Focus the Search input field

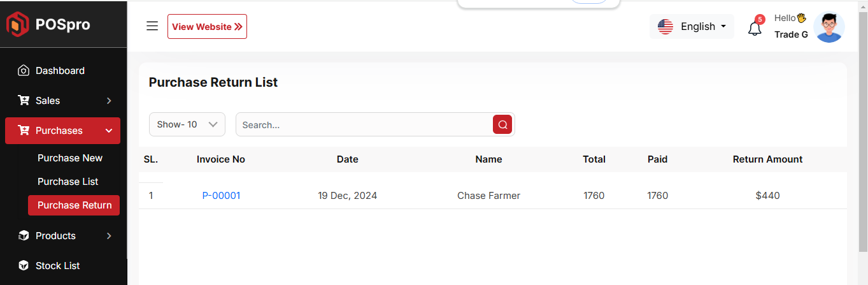coord(363,125)
